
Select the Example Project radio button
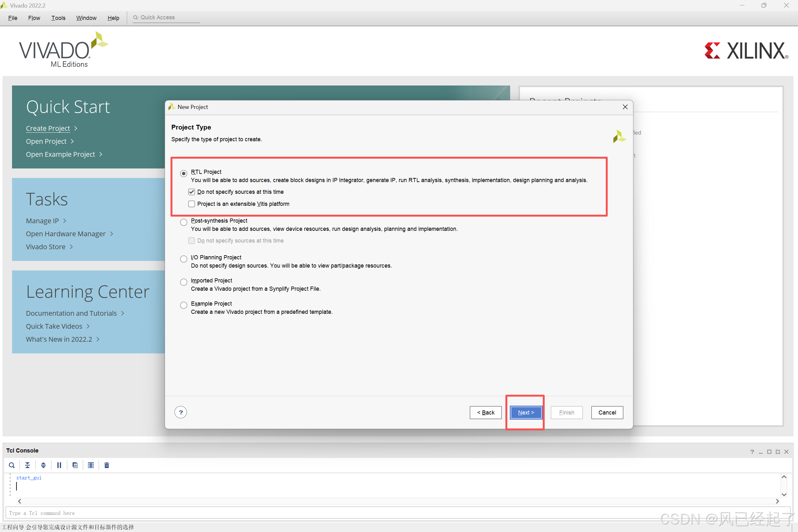pyautogui.click(x=184, y=305)
